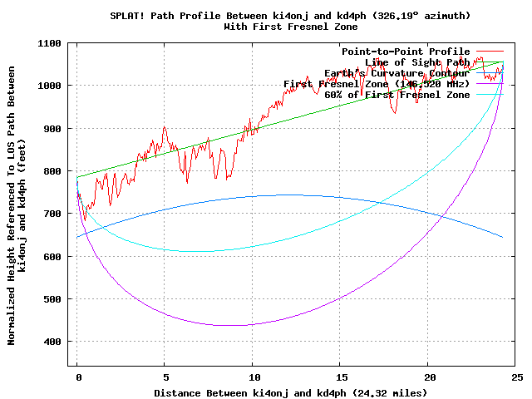Click the red terrain dip near mile 18
The image size is (532, 399).
pos(395,113)
